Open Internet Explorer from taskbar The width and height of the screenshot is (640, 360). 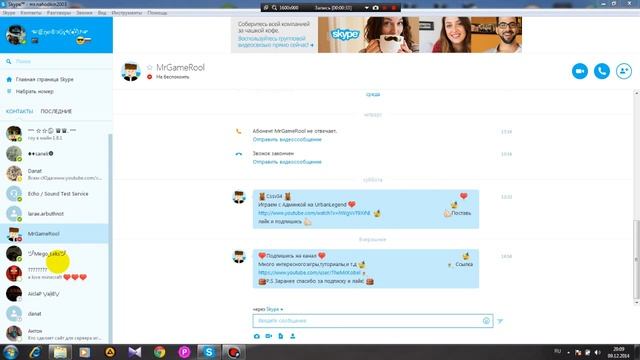coord(35,352)
